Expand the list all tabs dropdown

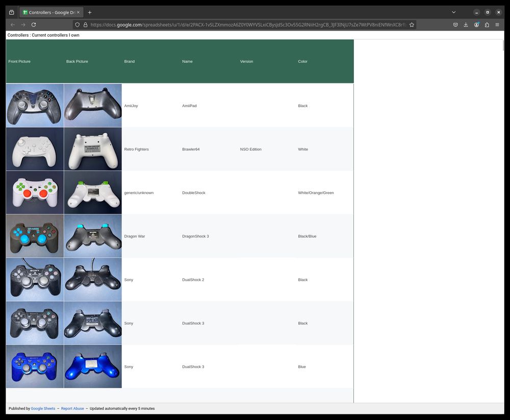pos(454,12)
